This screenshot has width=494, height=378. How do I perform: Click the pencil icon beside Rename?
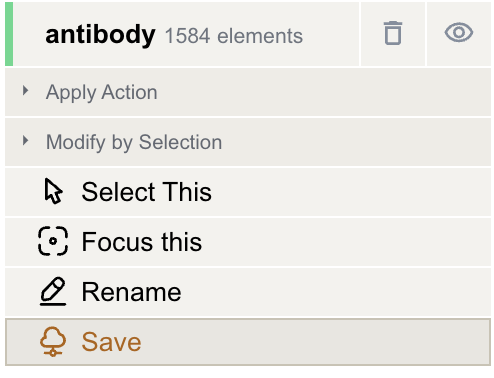coord(53,291)
